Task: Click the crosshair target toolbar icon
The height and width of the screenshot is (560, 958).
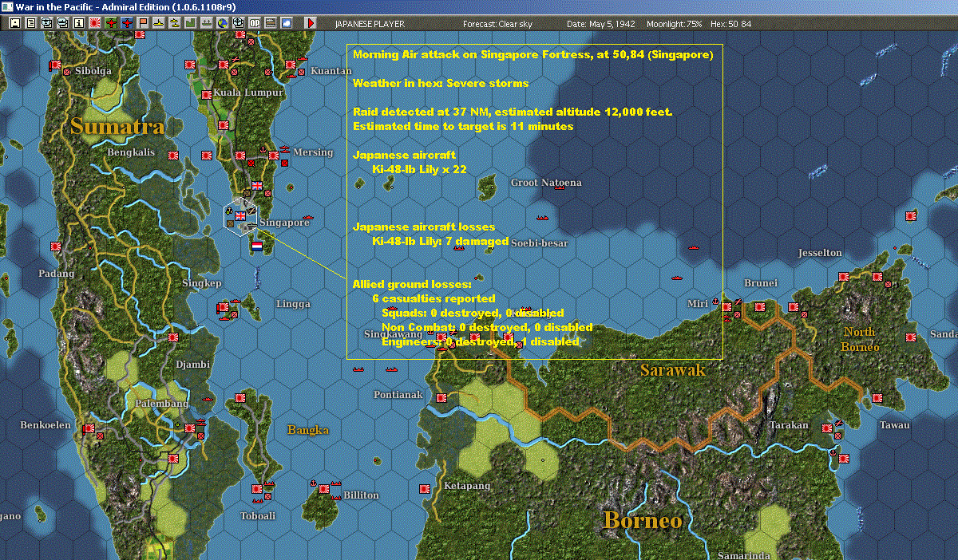Action: click(x=238, y=23)
